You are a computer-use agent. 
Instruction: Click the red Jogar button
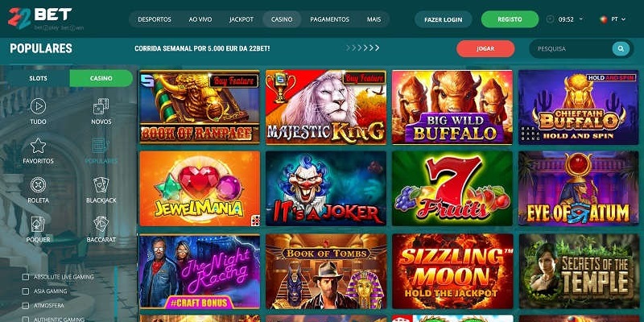(x=485, y=48)
